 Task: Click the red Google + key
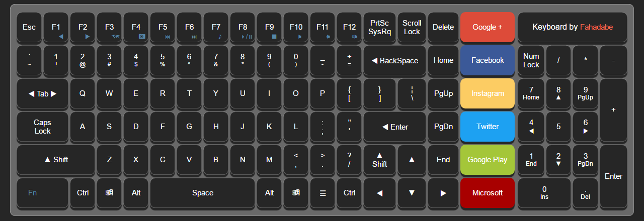pyautogui.click(x=488, y=27)
